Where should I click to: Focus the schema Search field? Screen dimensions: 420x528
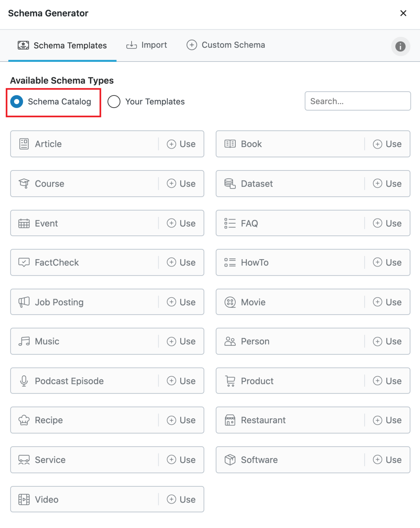tap(357, 101)
